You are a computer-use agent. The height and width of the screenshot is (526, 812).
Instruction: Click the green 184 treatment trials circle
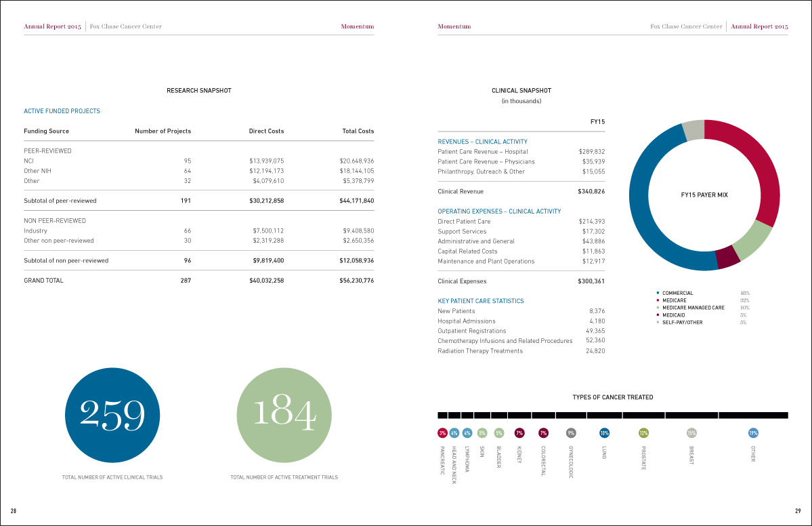pos(284,414)
